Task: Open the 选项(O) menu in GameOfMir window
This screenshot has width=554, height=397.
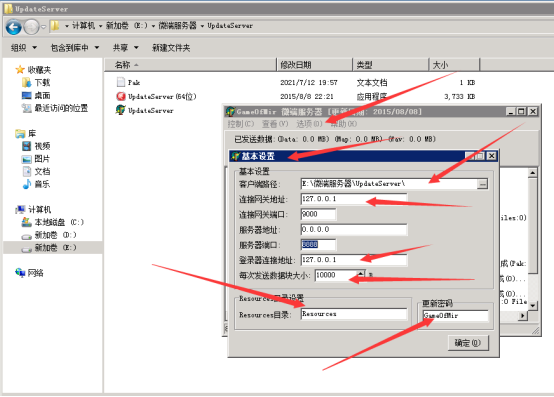Action: coord(309,124)
